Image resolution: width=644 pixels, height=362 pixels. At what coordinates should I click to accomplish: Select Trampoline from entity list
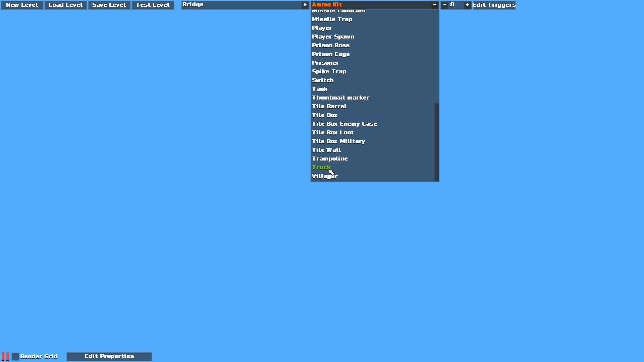coord(329,159)
